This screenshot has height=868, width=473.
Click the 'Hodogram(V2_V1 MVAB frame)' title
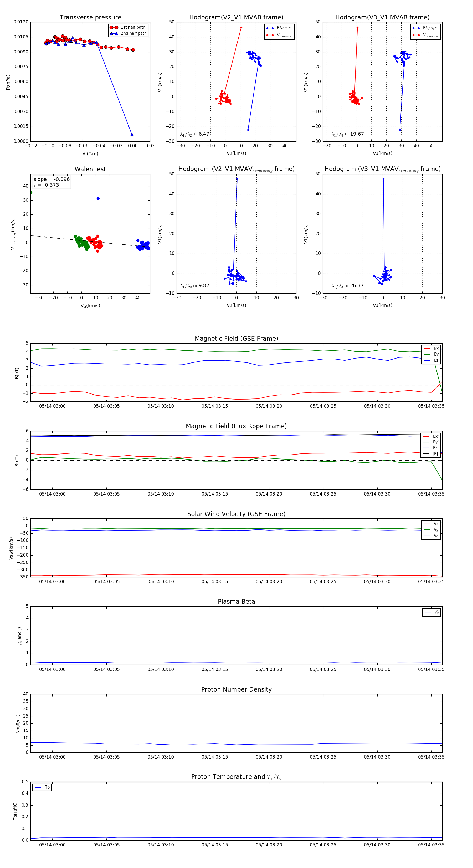coord(236,18)
